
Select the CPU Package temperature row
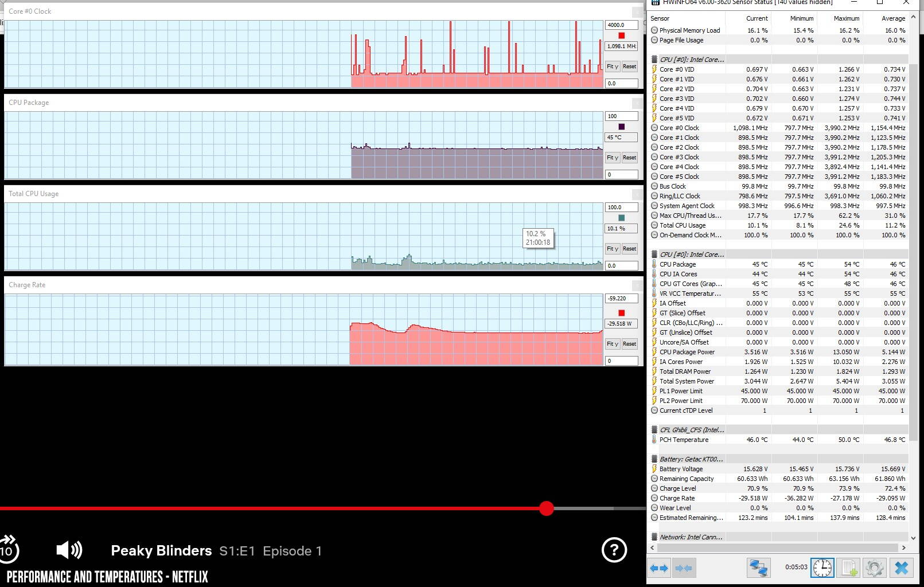[779, 264]
